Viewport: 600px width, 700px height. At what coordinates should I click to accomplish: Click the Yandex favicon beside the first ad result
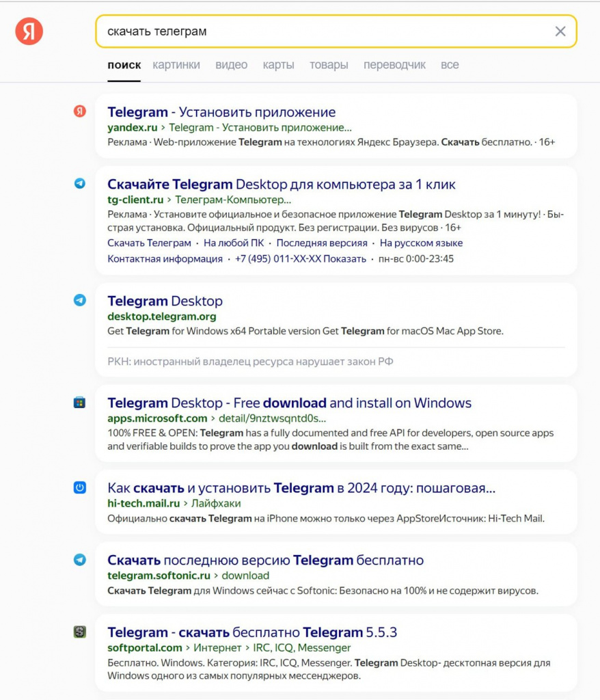(x=80, y=111)
